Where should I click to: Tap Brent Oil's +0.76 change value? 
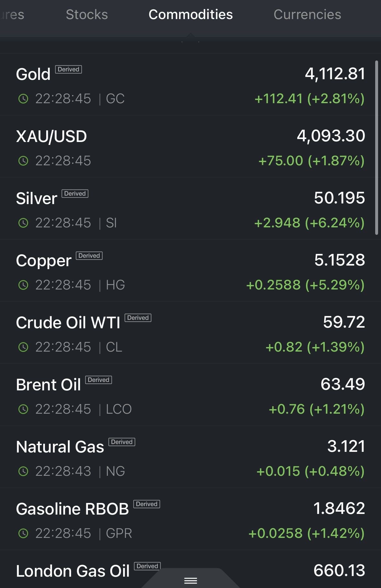pyautogui.click(x=287, y=409)
